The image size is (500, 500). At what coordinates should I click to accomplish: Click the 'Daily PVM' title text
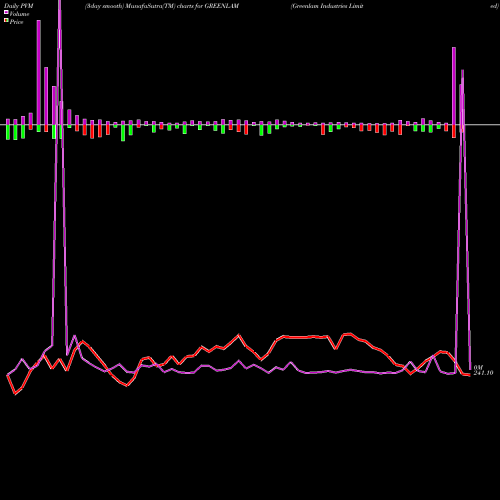point(19,6)
